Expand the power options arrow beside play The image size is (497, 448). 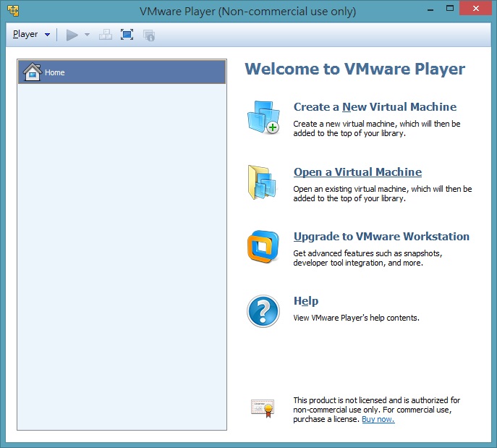coord(87,35)
